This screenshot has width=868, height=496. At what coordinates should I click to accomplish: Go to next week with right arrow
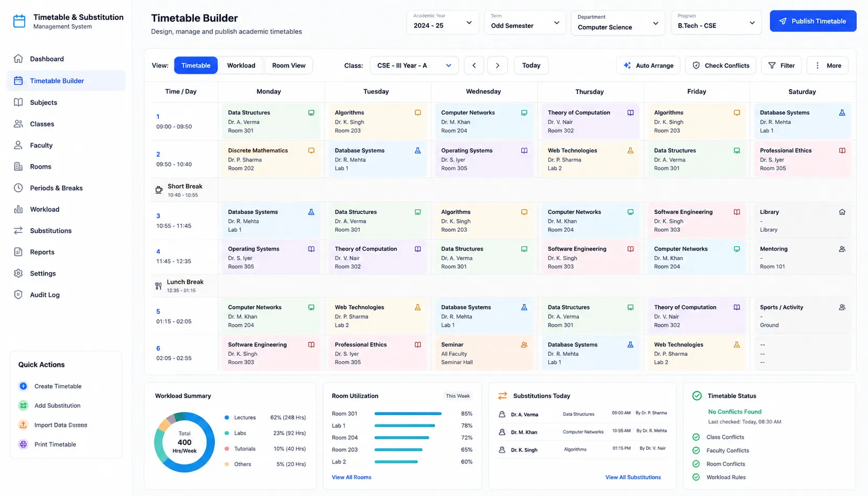[x=497, y=65]
